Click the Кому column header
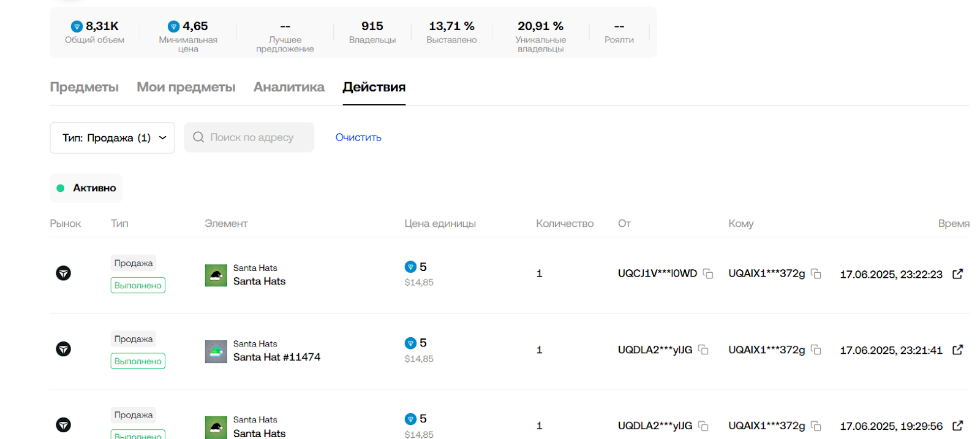The image size is (980, 439). [x=741, y=224]
